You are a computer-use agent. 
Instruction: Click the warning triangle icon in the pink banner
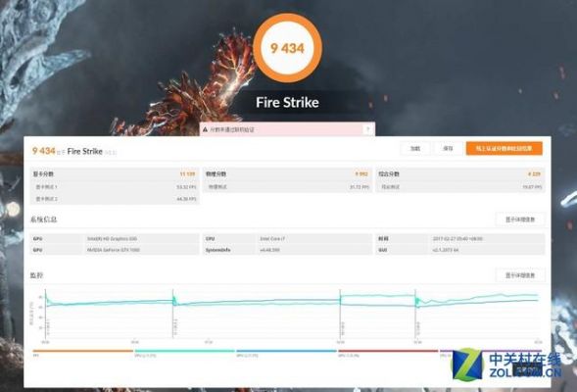pos(205,129)
